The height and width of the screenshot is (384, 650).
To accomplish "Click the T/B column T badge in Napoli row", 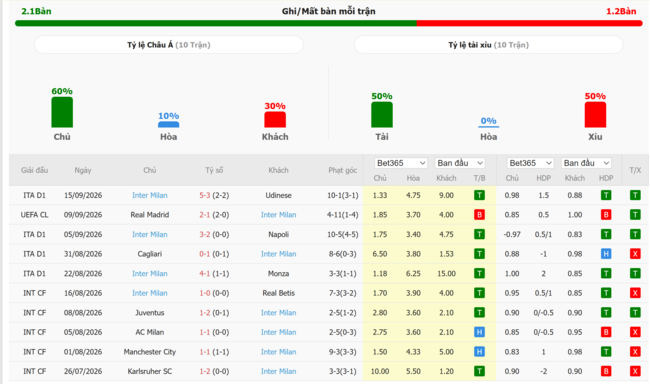I will (x=479, y=234).
